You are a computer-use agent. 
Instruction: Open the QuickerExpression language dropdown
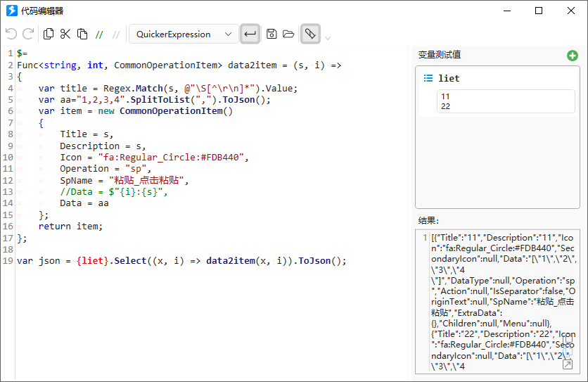click(184, 34)
